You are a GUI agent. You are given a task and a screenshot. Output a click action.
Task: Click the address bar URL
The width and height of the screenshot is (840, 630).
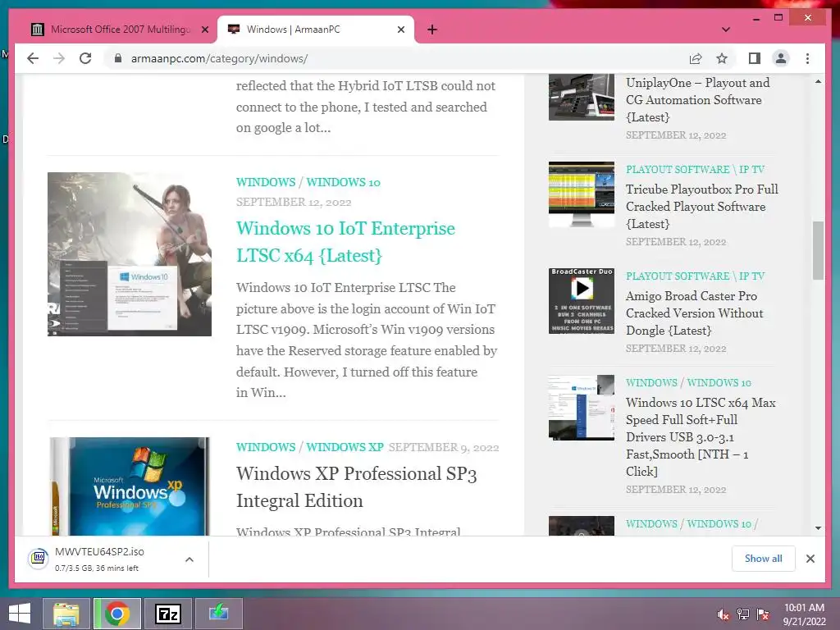pyautogui.click(x=219, y=58)
